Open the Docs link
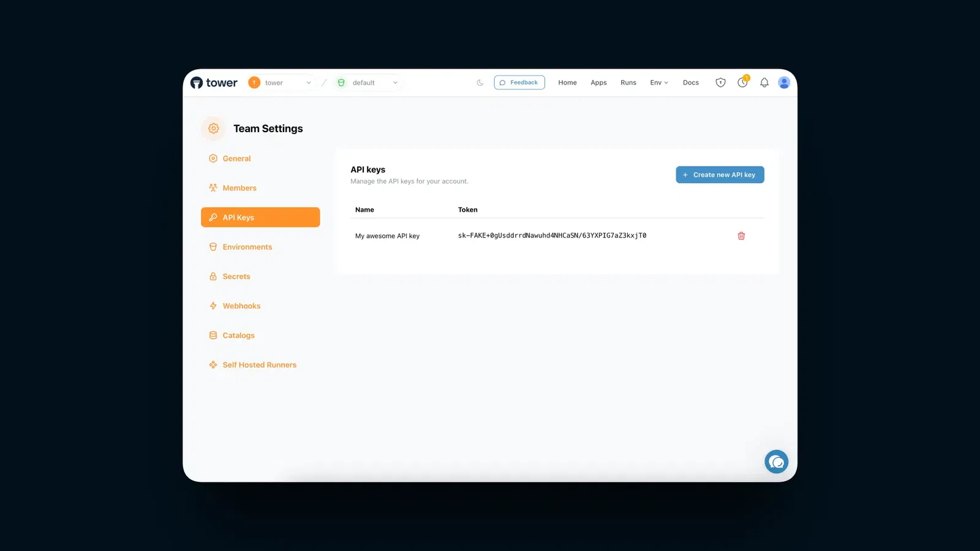 pyautogui.click(x=691, y=82)
